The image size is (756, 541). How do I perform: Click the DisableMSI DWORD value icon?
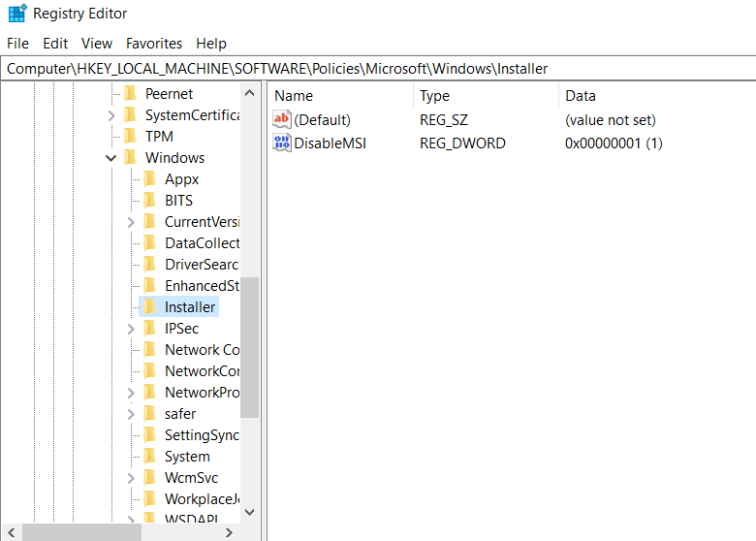pyautogui.click(x=282, y=143)
